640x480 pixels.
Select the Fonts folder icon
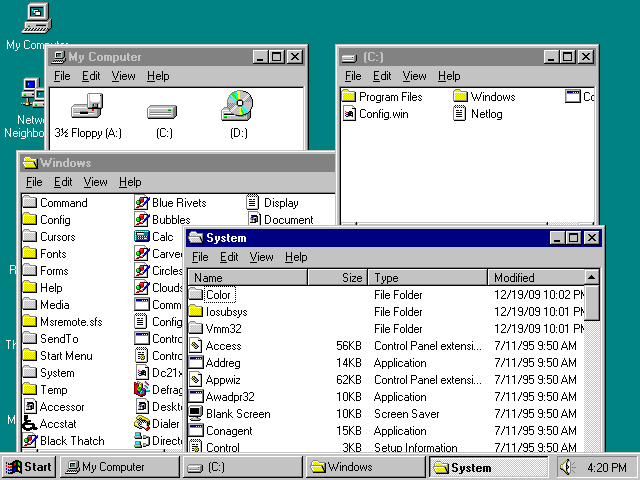(30, 253)
